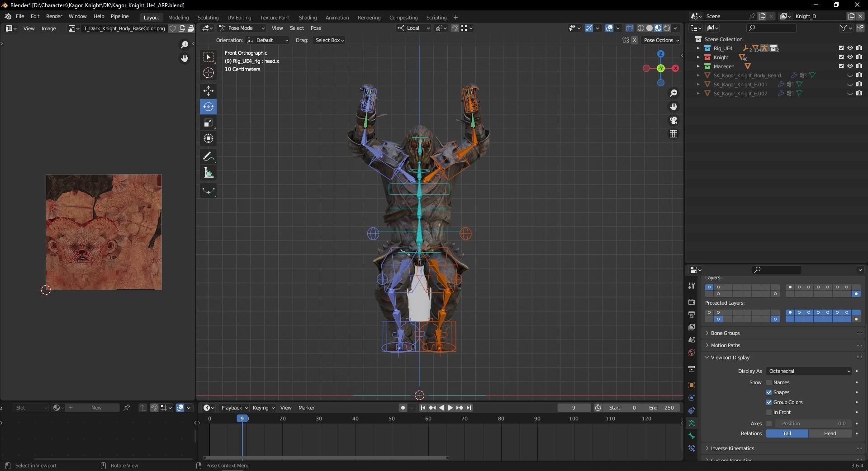Open the Physics properties tab
The height and width of the screenshot is (471, 868).
(691, 398)
